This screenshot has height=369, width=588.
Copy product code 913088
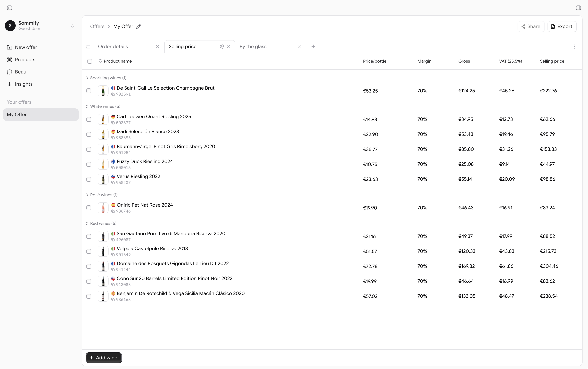point(113,285)
